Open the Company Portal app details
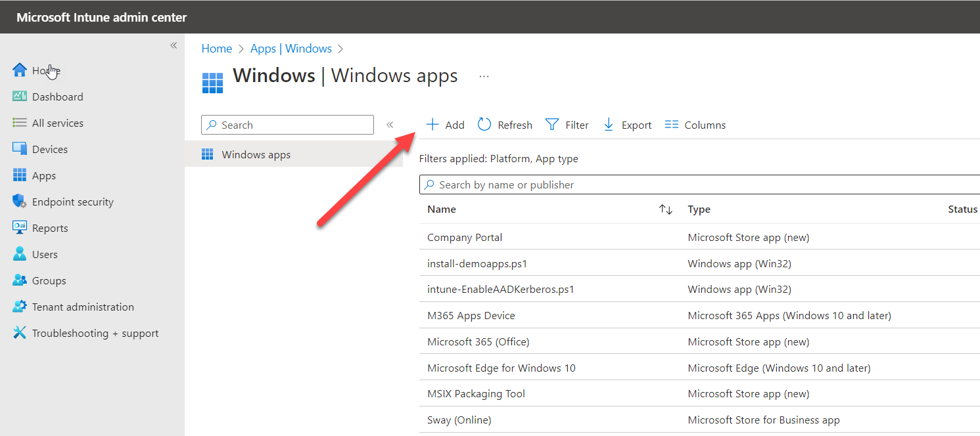Viewport: 980px width, 436px height. [465, 237]
